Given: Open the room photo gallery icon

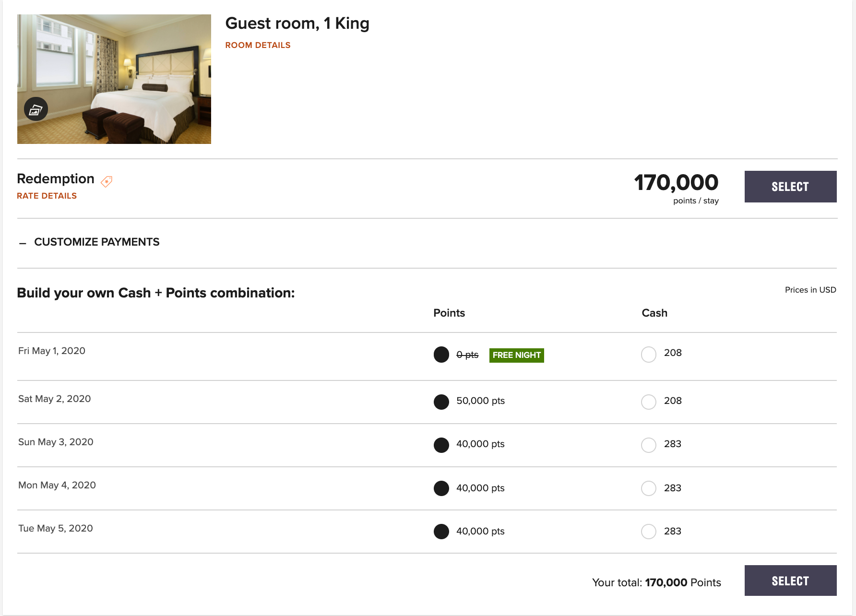Looking at the screenshot, I should [36, 109].
